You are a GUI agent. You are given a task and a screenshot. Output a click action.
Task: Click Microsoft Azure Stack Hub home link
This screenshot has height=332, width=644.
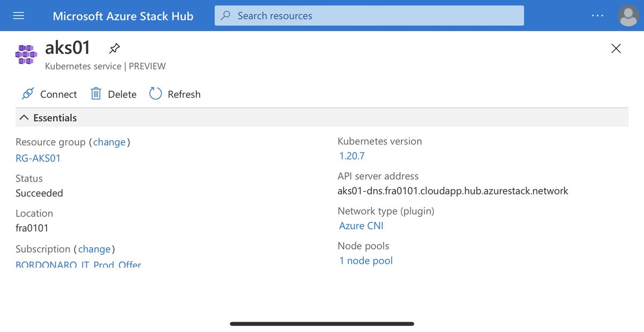[x=122, y=16]
